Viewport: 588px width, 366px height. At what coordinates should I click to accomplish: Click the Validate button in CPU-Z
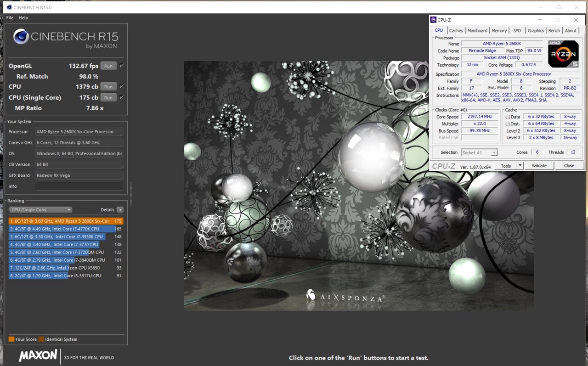(x=539, y=166)
